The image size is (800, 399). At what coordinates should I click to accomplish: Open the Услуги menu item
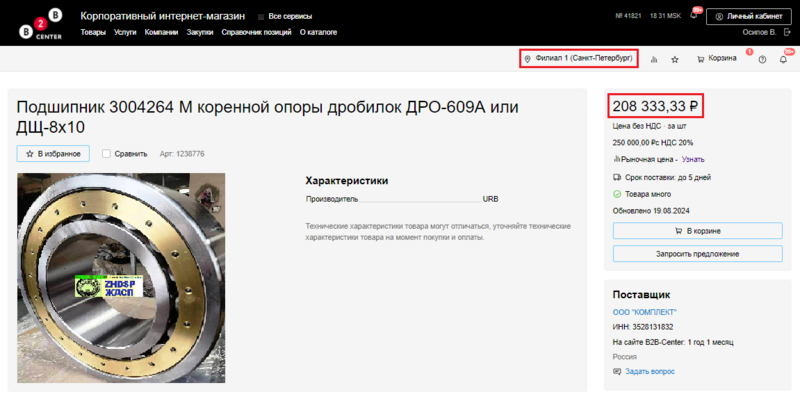(125, 32)
